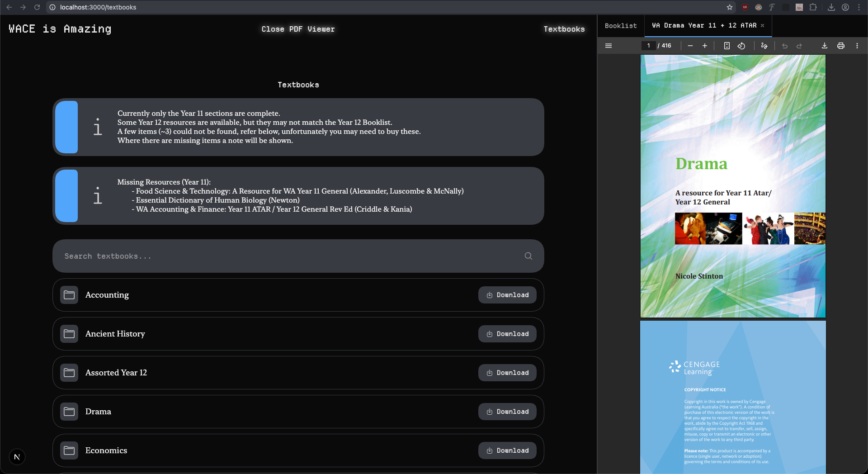Click the PDF page number field
The width and height of the screenshot is (868, 474).
click(648, 46)
